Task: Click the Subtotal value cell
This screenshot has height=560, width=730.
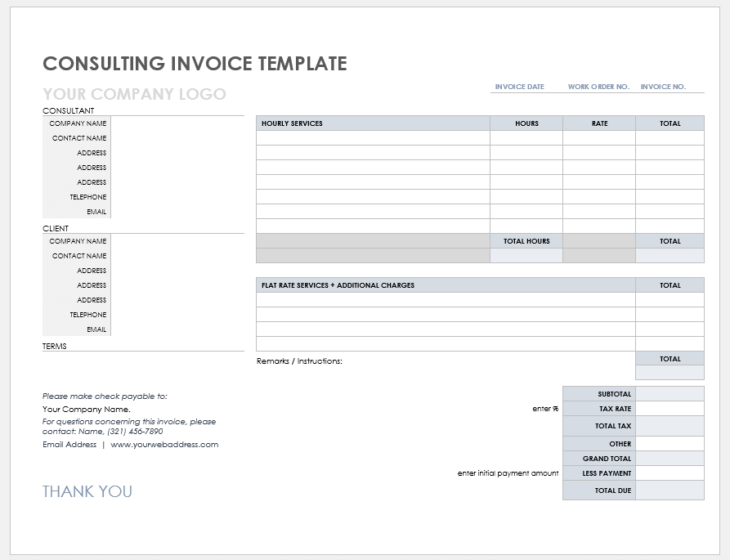Action: [670, 394]
